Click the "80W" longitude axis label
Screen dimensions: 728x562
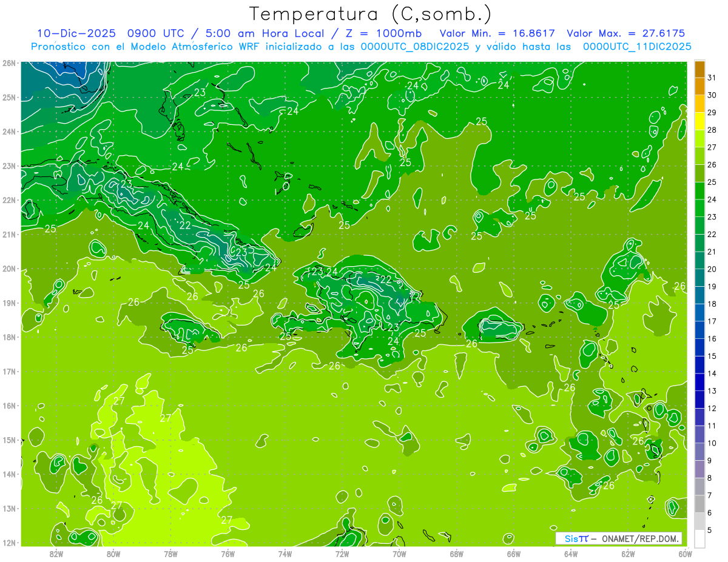coord(113,554)
